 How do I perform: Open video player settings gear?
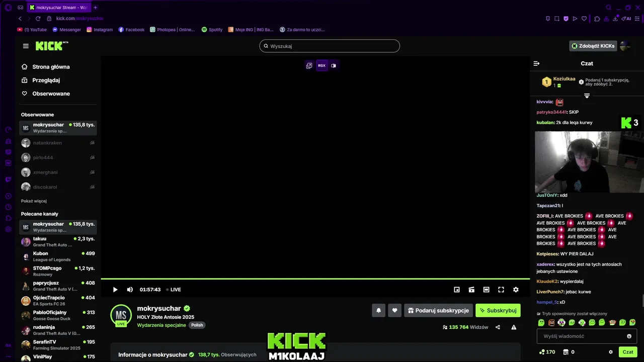pos(516,290)
